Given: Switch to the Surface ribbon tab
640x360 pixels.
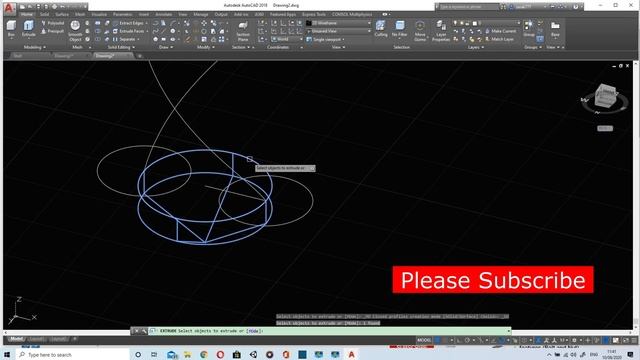Looking at the screenshot, I should 62,14.
